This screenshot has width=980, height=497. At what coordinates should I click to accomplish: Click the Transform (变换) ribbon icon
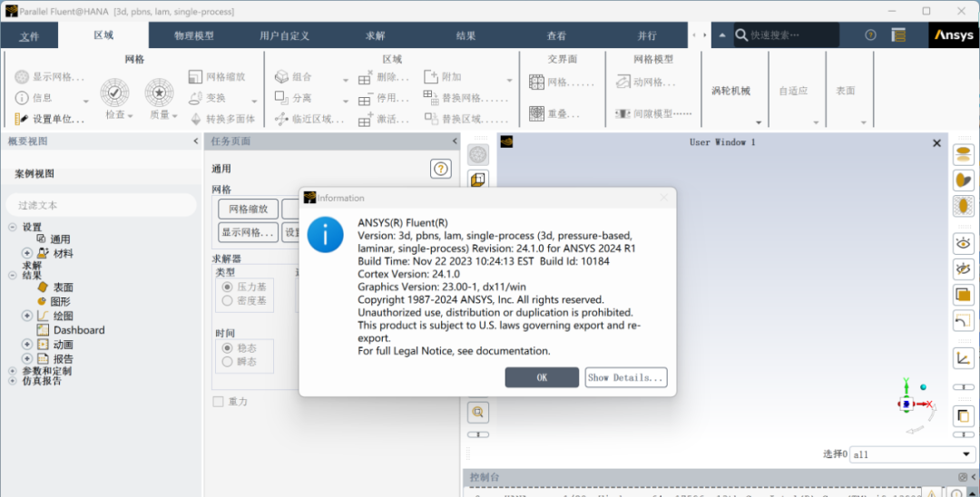196,97
